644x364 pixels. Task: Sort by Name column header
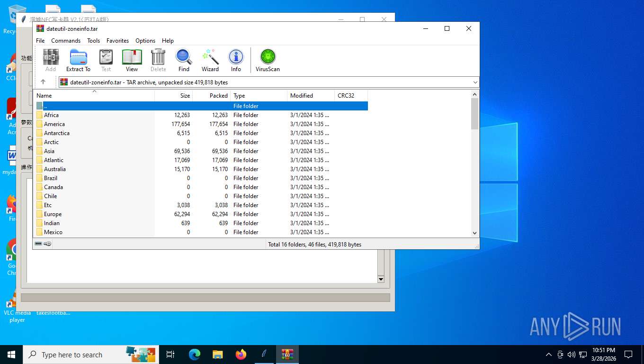coord(94,96)
